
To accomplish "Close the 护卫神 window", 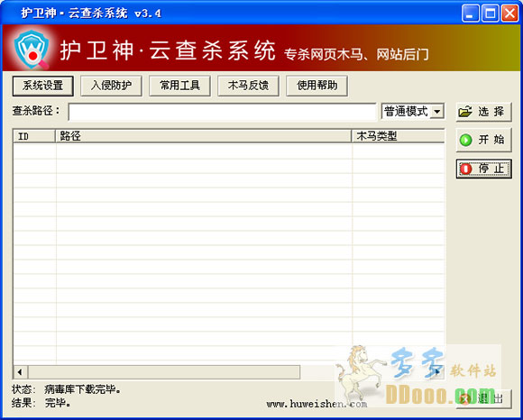I will (x=510, y=14).
